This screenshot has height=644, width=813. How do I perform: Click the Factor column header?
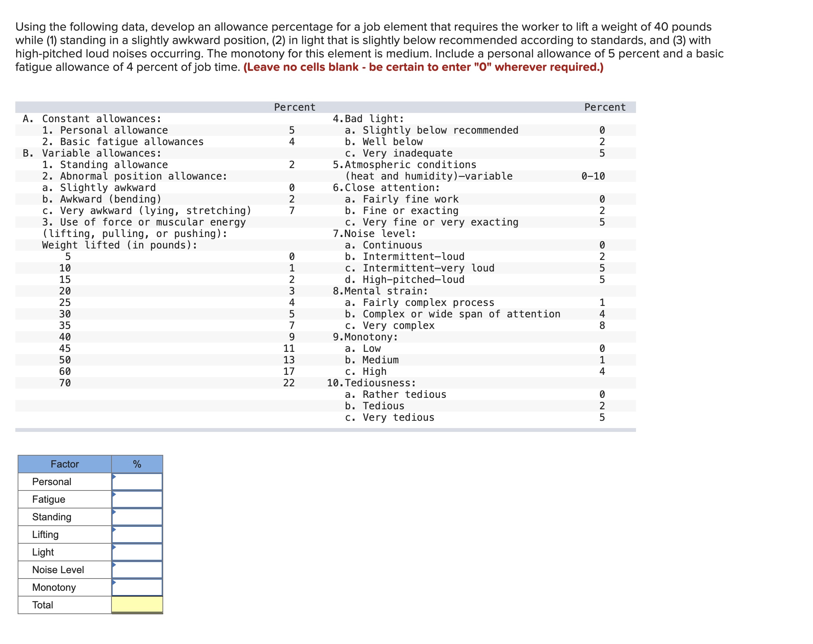coord(64,464)
